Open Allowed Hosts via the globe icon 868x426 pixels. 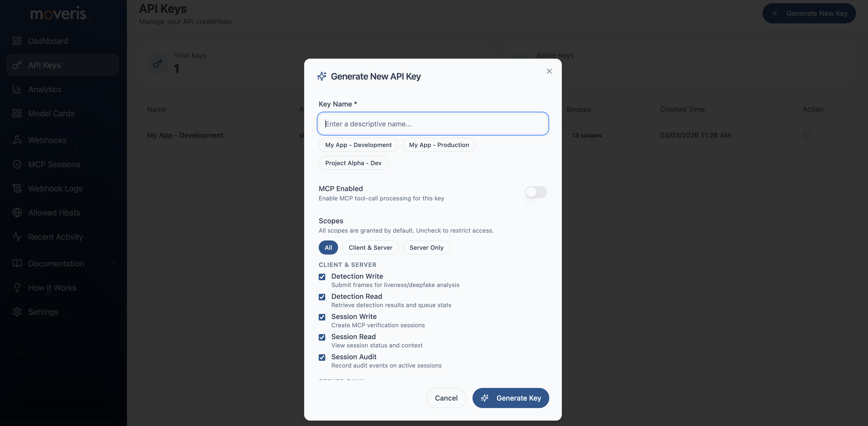[54, 212]
